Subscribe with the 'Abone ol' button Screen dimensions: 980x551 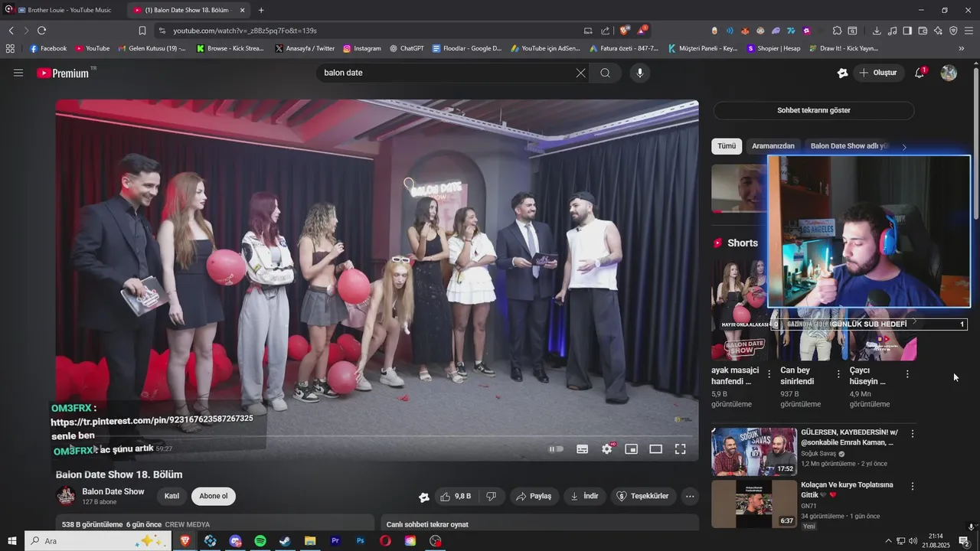tap(214, 496)
